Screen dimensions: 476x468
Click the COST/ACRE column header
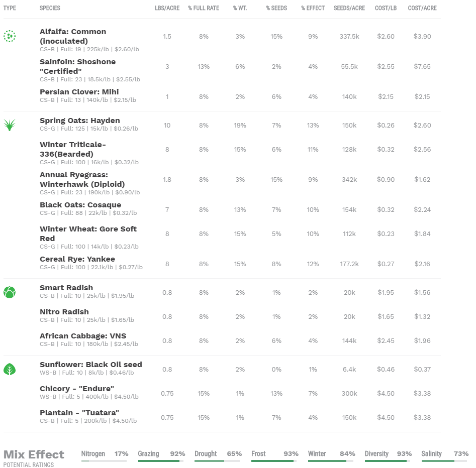click(x=422, y=8)
